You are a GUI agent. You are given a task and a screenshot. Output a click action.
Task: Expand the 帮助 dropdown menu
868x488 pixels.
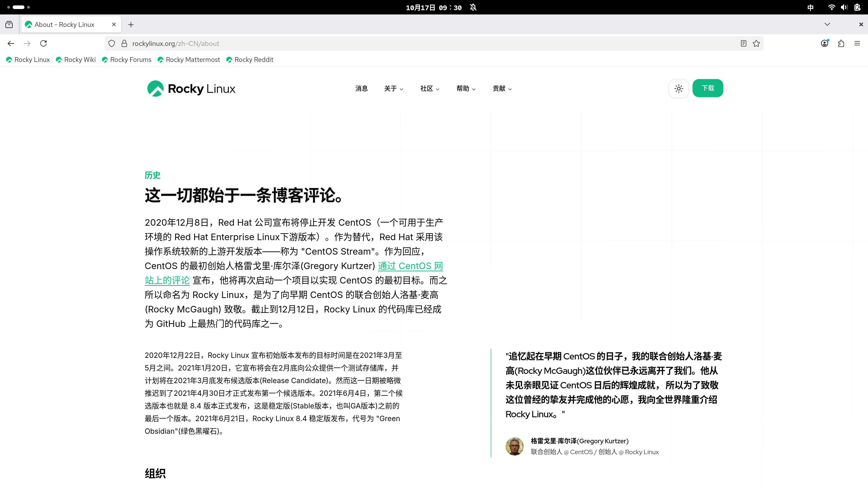point(466,89)
